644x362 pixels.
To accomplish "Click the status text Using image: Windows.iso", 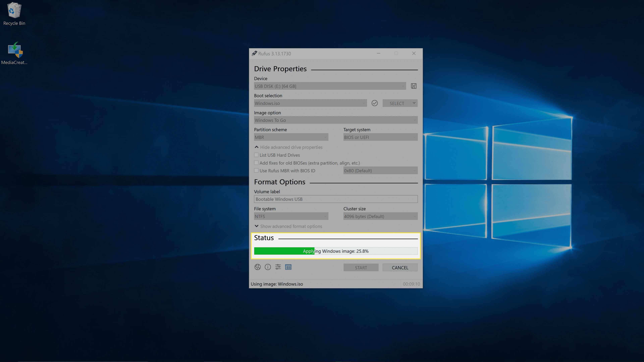I will click(277, 284).
